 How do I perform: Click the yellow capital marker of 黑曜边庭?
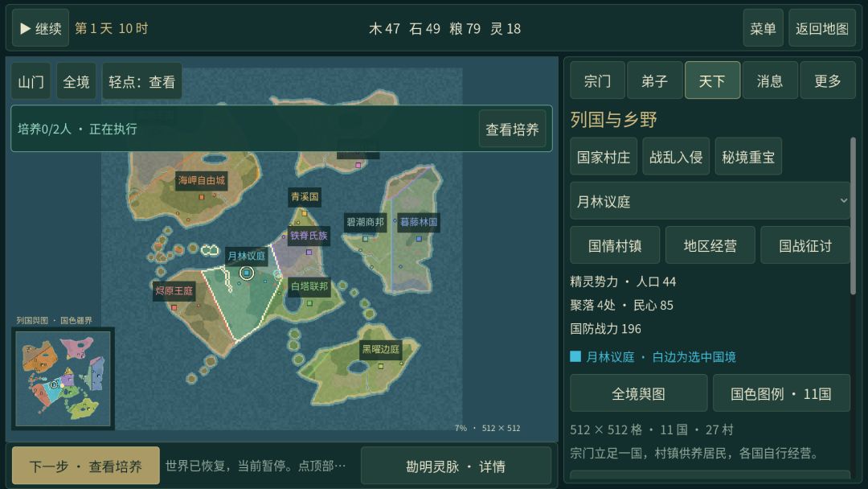(x=380, y=367)
